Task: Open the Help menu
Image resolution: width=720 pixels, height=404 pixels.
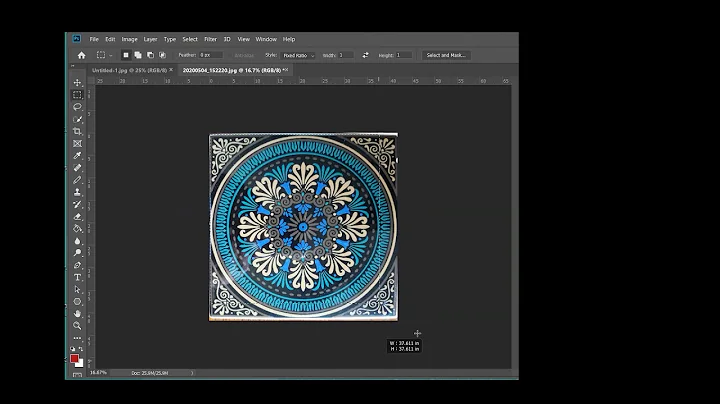Action: point(289,39)
